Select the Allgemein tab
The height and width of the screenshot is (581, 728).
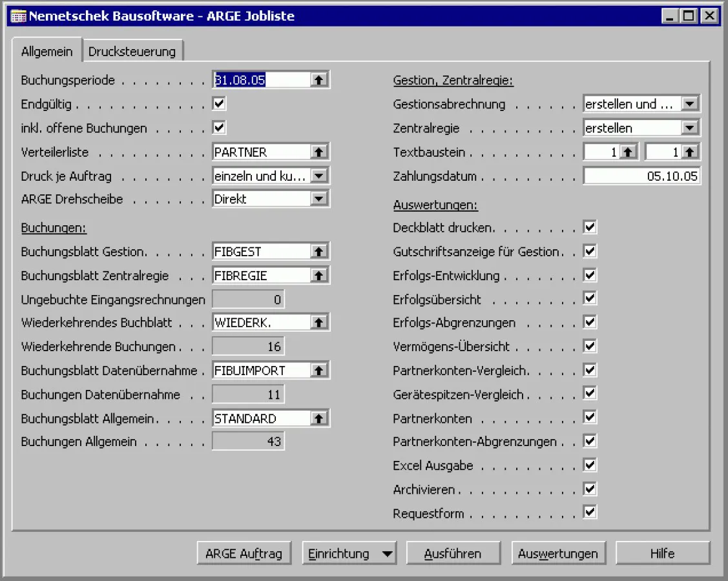(47, 50)
